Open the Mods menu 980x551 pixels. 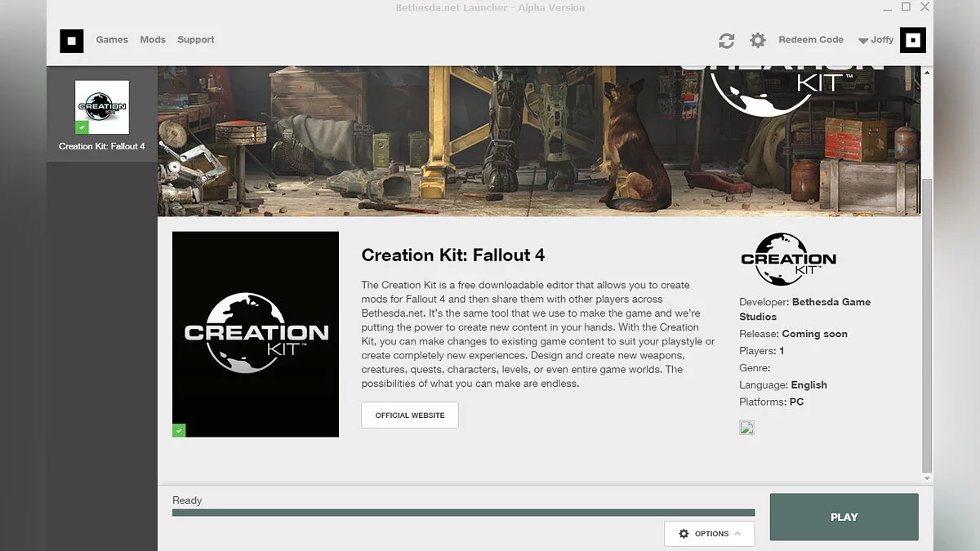(x=153, y=39)
